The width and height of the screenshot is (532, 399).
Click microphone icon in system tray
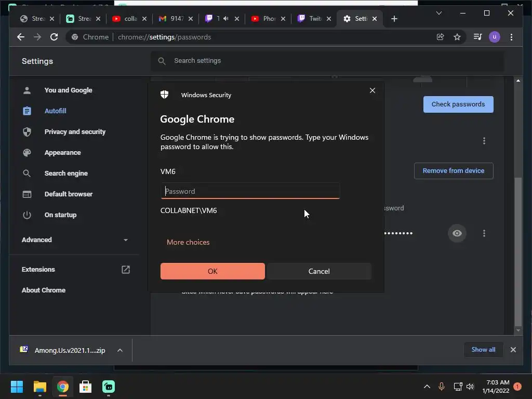tap(442, 387)
